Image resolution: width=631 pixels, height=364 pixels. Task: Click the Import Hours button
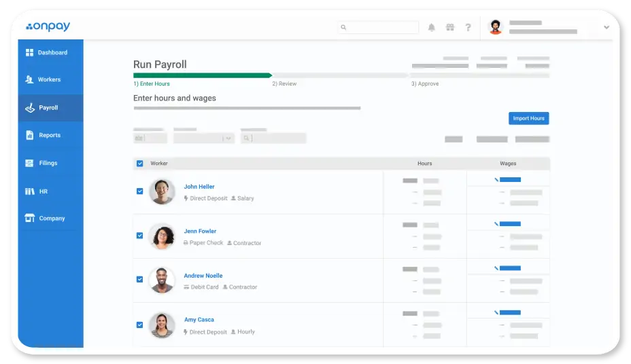(x=528, y=118)
